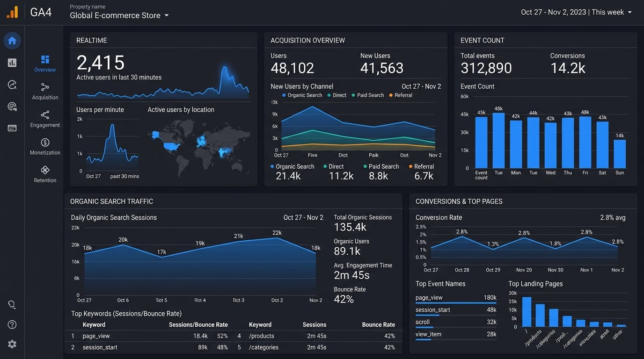Click the CONVERSIONS & TOP PAGES title

click(x=459, y=201)
